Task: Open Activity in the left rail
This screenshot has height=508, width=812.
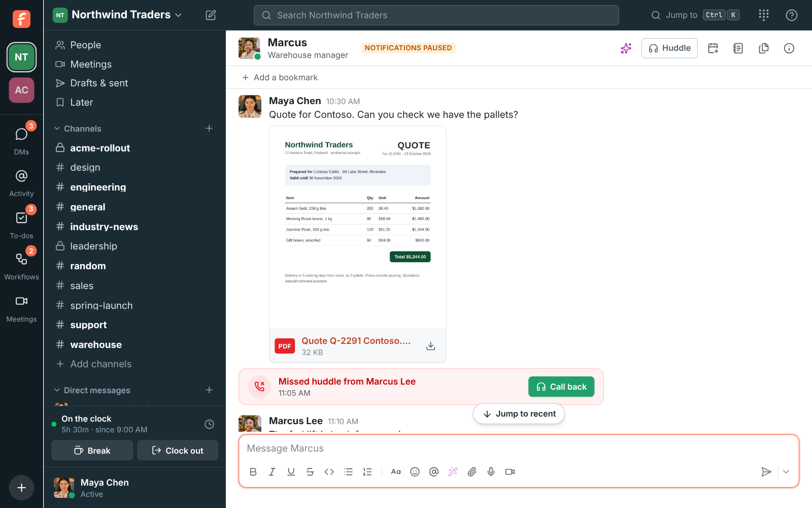Action: point(21,183)
